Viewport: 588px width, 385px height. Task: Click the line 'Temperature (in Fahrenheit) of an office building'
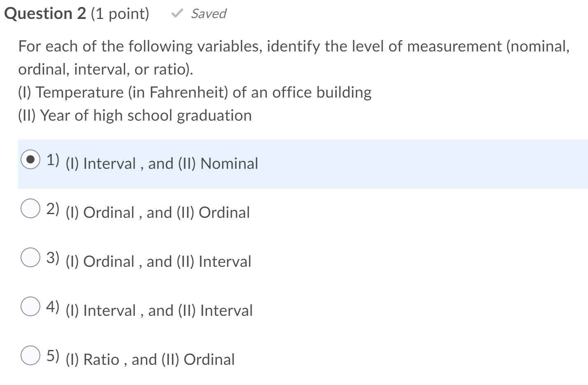click(194, 92)
